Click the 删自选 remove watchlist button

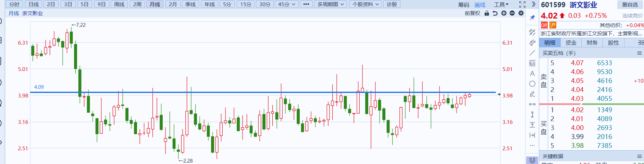click(630, 5)
